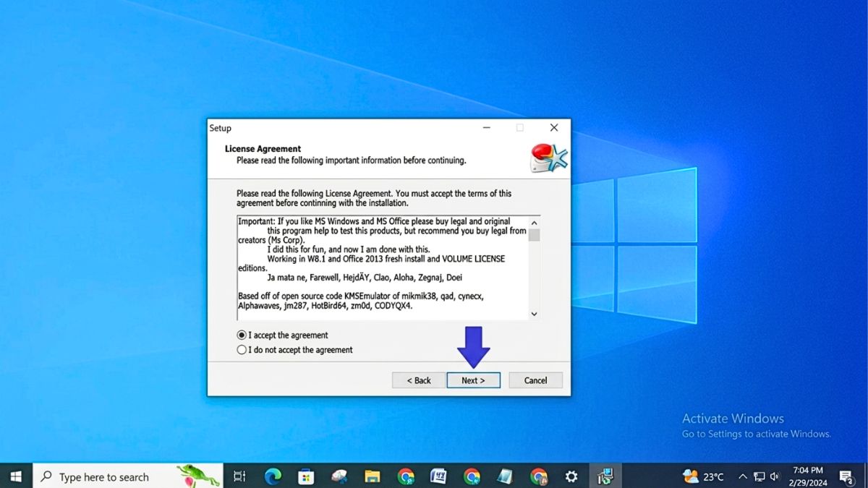Open the network tray icon

tap(759, 476)
